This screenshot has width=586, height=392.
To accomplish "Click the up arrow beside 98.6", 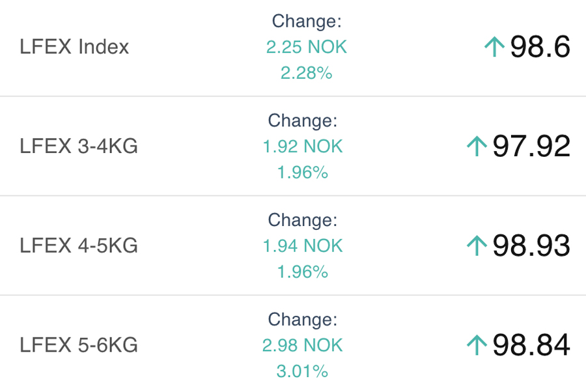I will pyautogui.click(x=495, y=47).
